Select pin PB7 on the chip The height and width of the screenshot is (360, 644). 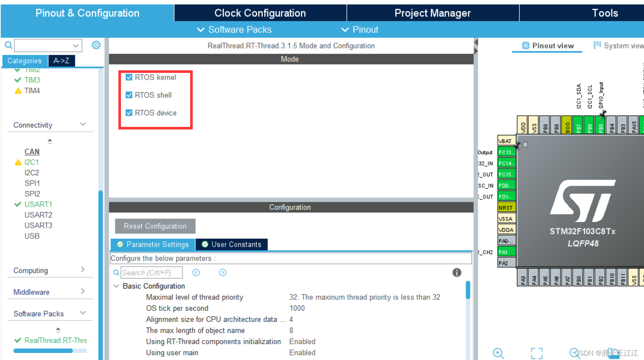578,125
